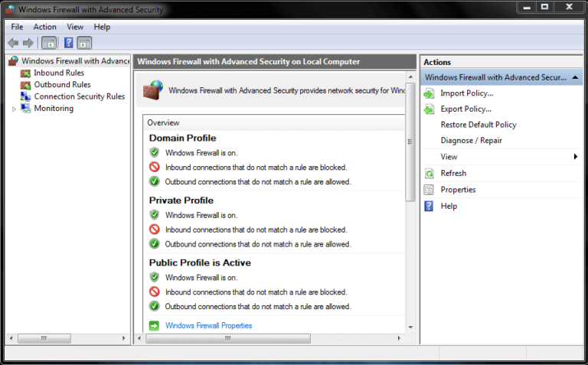Screen dimensions: 588x365
Task: Open the File menu
Action: pyautogui.click(x=17, y=27)
